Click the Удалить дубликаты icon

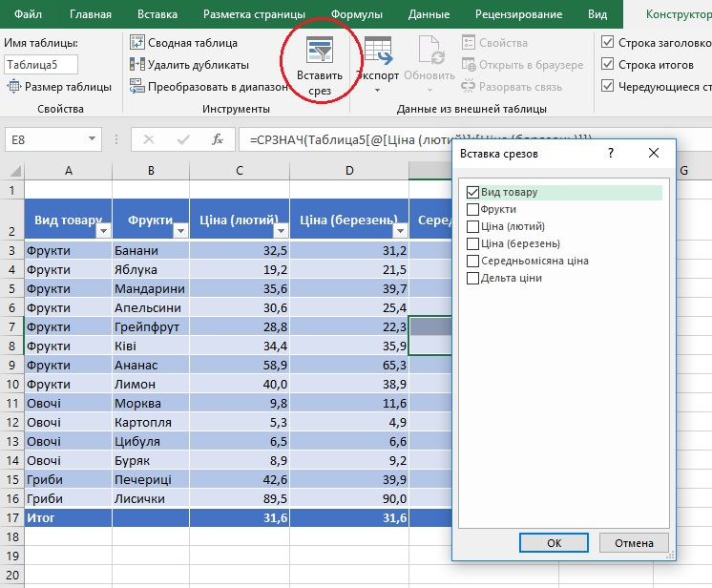pos(136,65)
